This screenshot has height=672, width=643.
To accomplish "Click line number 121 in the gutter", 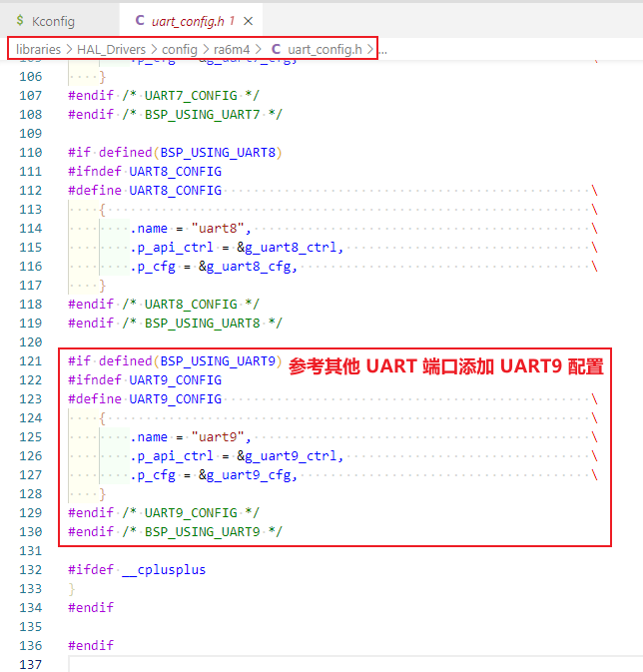I will (x=31, y=360).
